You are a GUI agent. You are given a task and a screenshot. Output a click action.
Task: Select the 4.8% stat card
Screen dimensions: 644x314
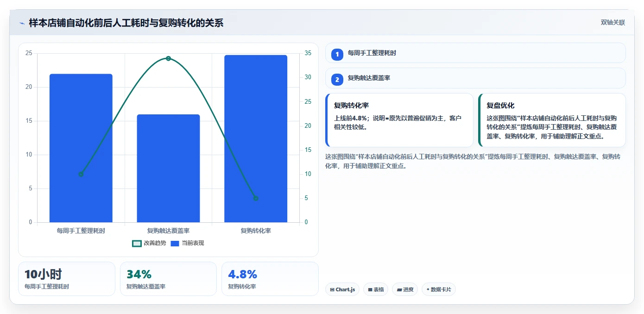click(x=270, y=279)
